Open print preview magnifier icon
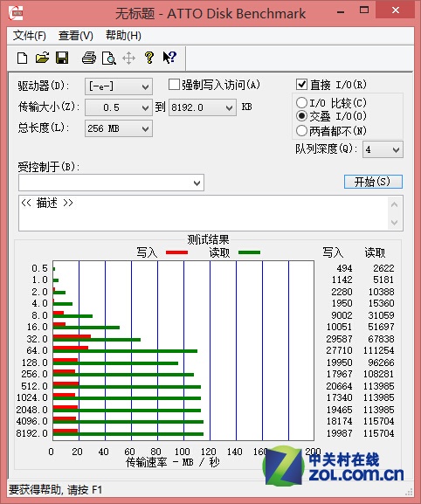This screenshot has width=421, height=504. click(x=109, y=59)
